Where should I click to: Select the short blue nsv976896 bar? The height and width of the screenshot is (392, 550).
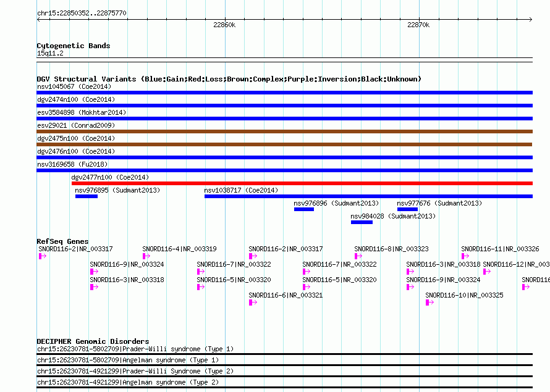click(304, 209)
